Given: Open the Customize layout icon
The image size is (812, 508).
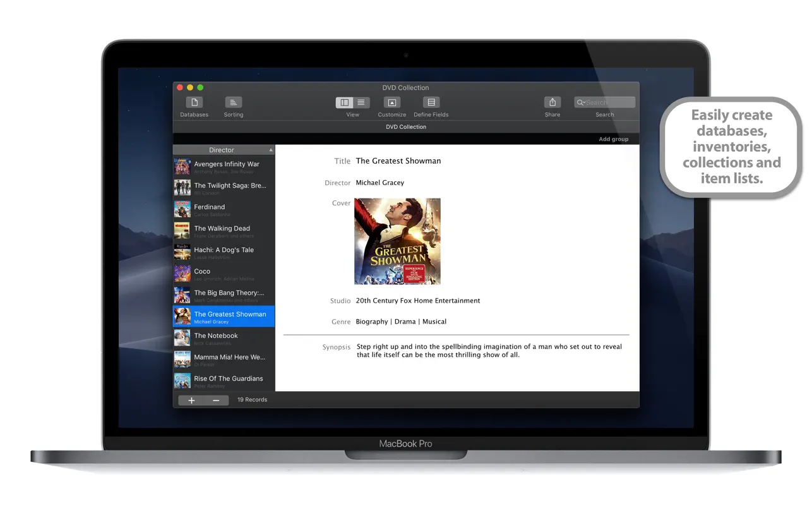Looking at the screenshot, I should [391, 102].
